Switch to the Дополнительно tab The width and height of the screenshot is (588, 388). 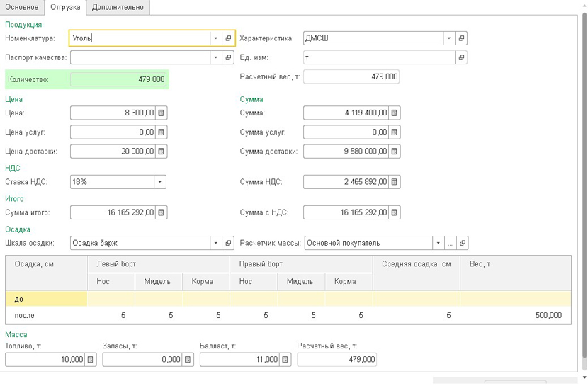(118, 7)
